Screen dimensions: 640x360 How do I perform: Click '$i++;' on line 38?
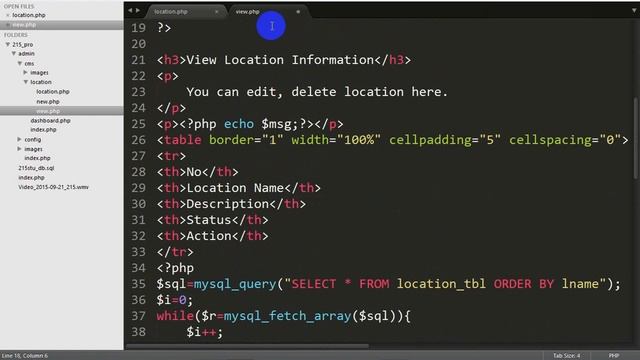205,332
